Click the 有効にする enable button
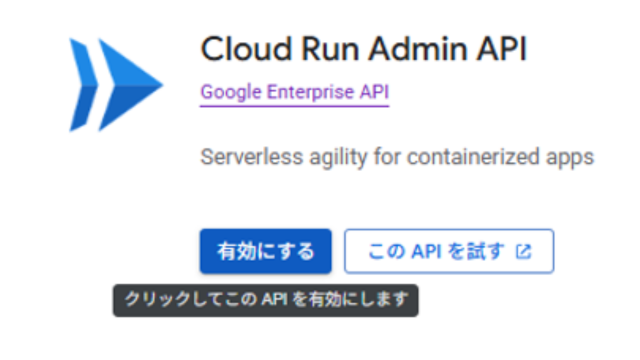 coord(265,251)
